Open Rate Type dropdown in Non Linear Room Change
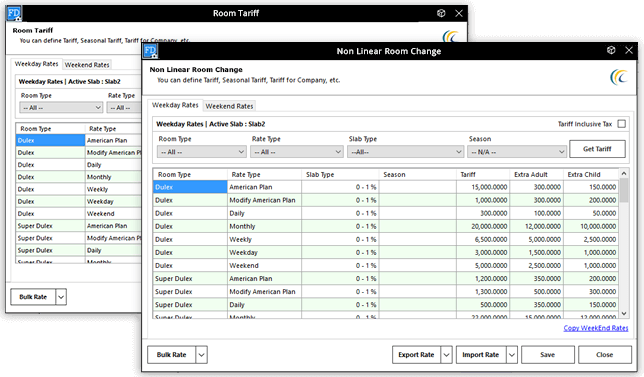The height and width of the screenshot is (377, 644). click(297, 152)
